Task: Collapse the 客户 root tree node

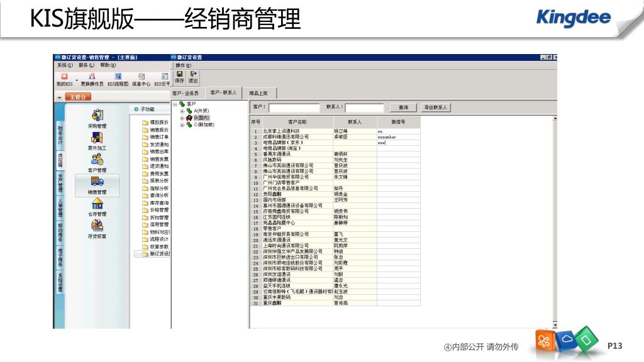Action: pyautogui.click(x=175, y=104)
